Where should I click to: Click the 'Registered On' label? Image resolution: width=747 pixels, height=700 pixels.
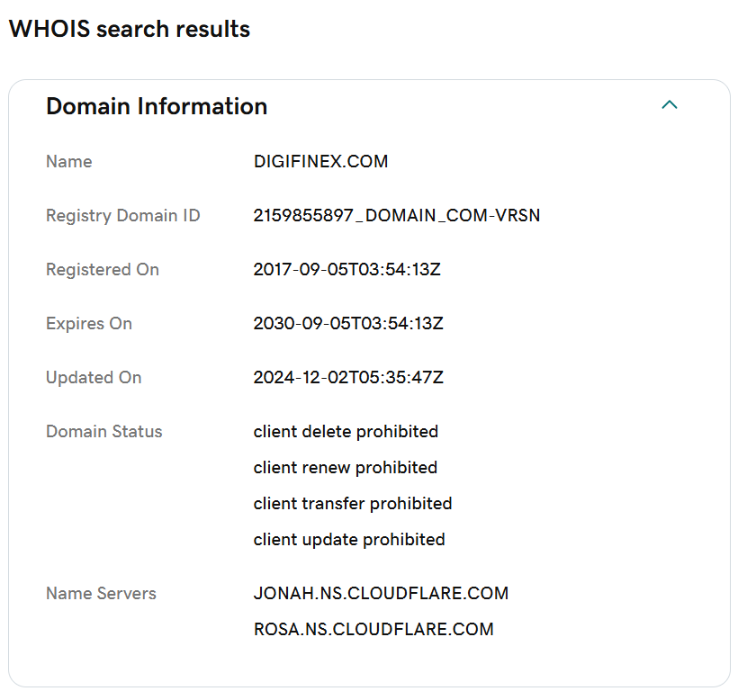[x=103, y=270]
